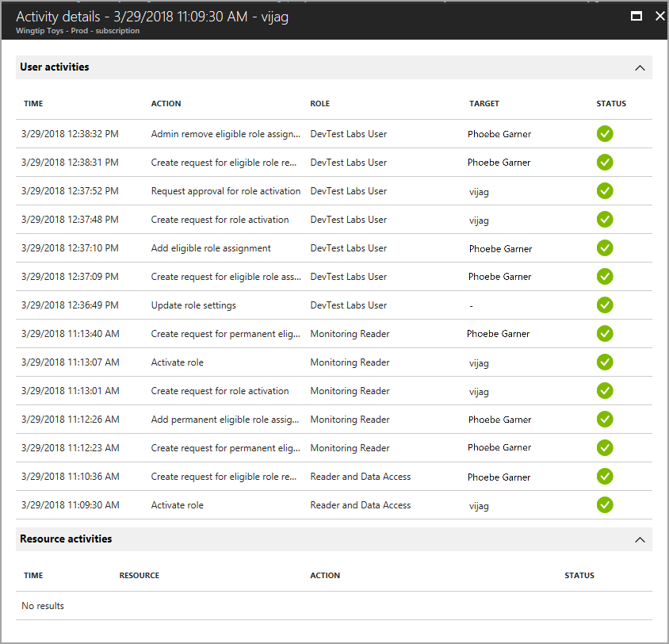Collapse the User activities section
The height and width of the screenshot is (644, 669).
[x=640, y=67]
